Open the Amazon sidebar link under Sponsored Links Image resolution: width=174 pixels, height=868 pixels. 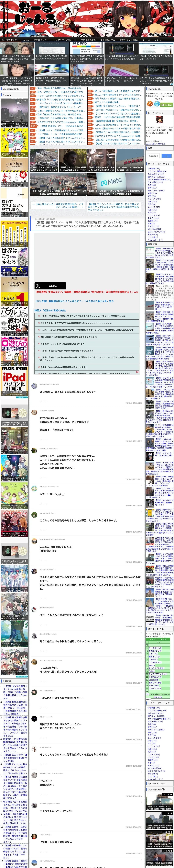point(7,95)
